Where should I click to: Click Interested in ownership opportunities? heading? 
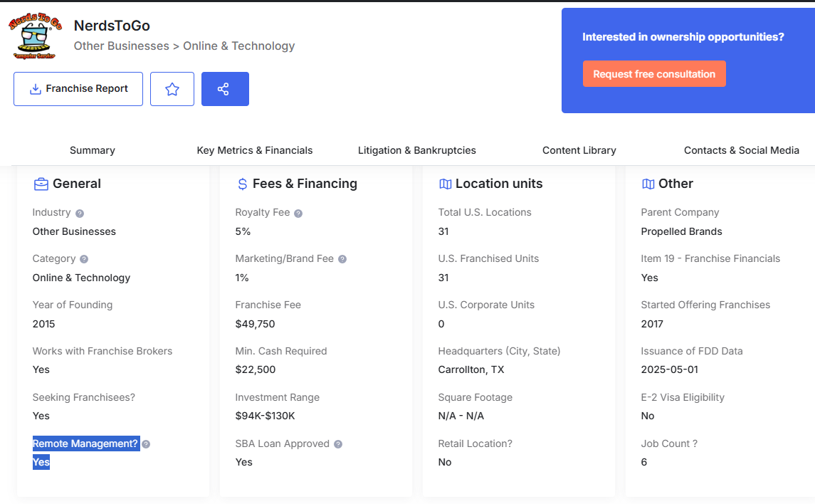(x=683, y=37)
